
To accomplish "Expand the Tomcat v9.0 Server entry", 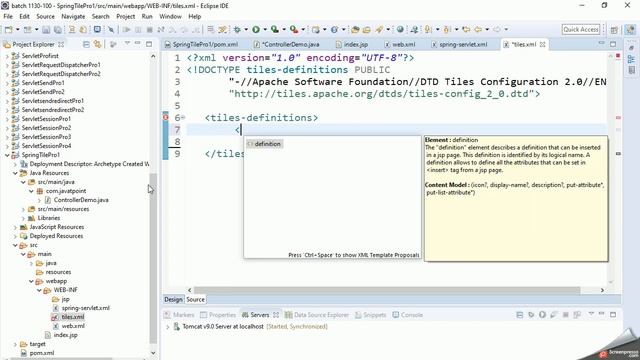I will [x=168, y=327].
